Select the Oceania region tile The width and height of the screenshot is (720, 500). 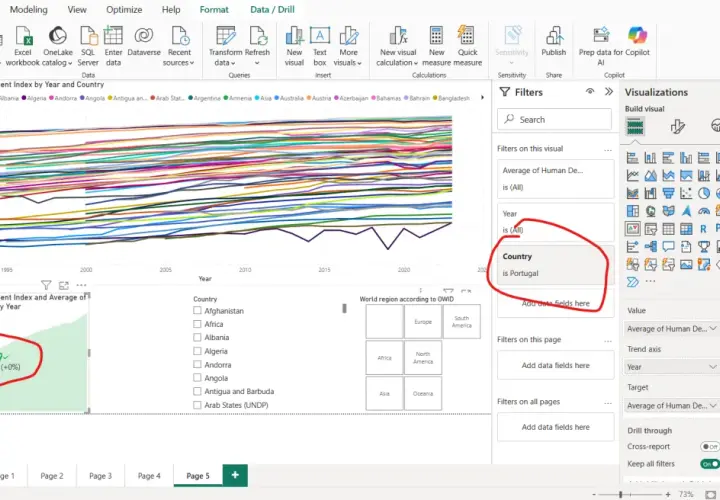423,393
